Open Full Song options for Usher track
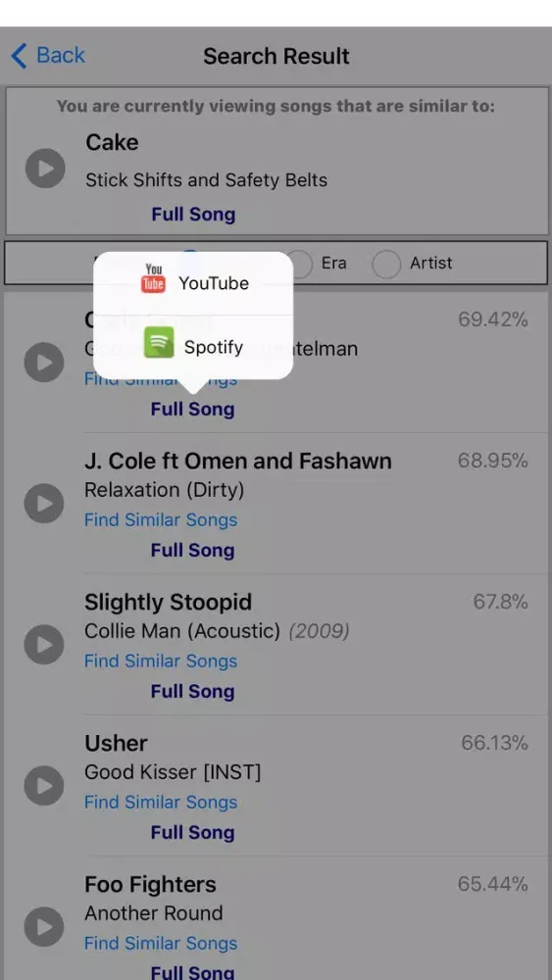The height and width of the screenshot is (980, 552). (192, 833)
